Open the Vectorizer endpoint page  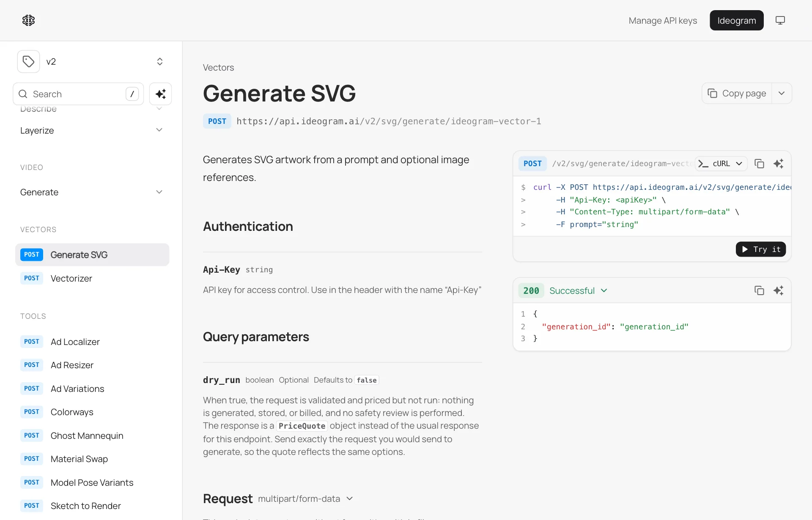coord(92,278)
